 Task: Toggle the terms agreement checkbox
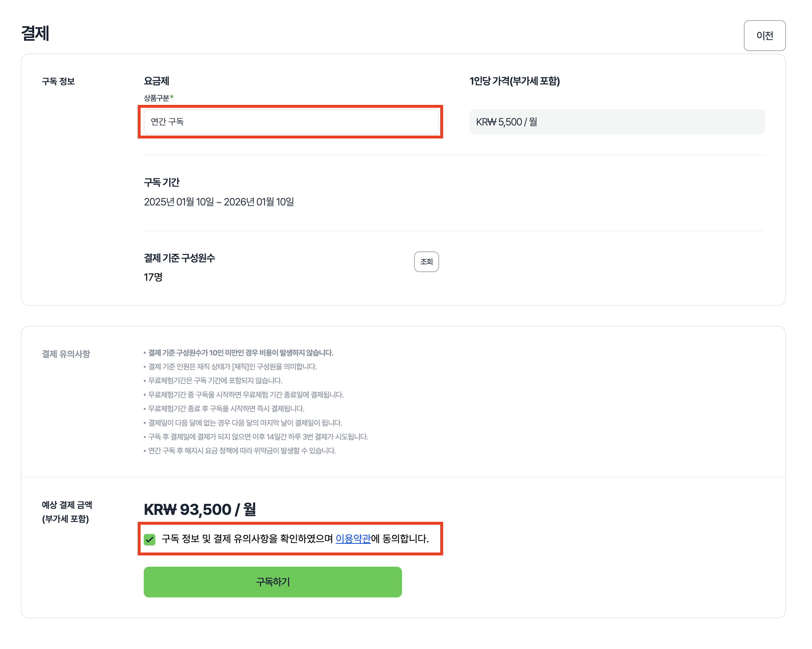pyautogui.click(x=150, y=539)
